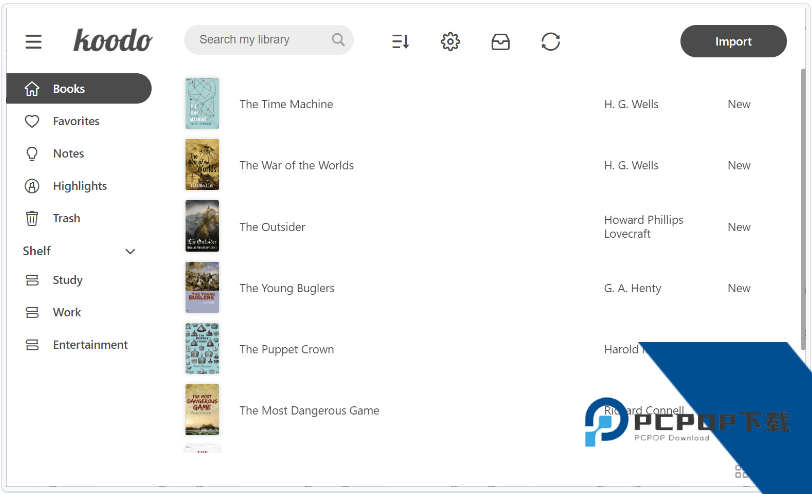
Task: Click the sync refresh icon
Action: pos(550,41)
